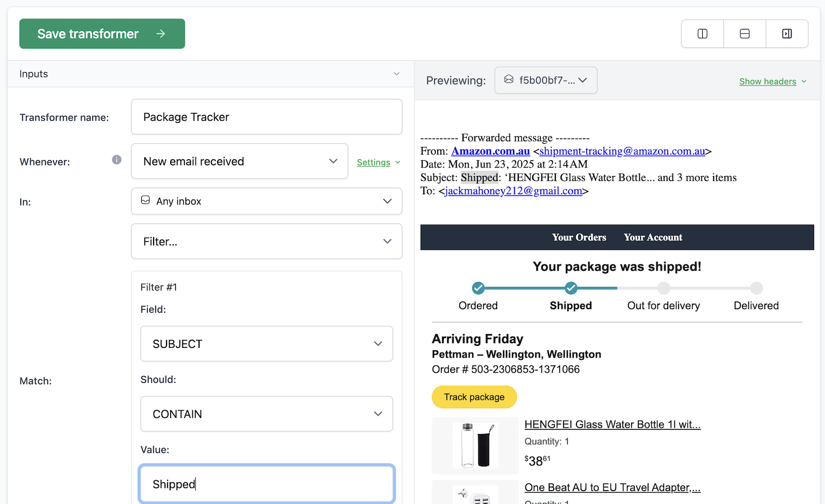
Task: Edit the Transformer name field
Action: click(267, 117)
